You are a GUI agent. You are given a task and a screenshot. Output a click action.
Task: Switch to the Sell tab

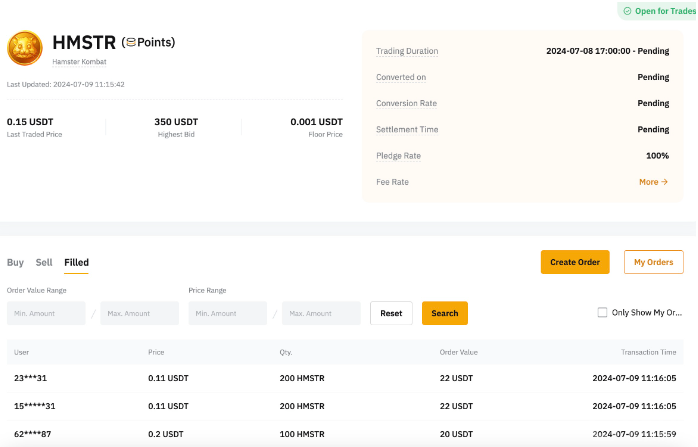tap(44, 262)
